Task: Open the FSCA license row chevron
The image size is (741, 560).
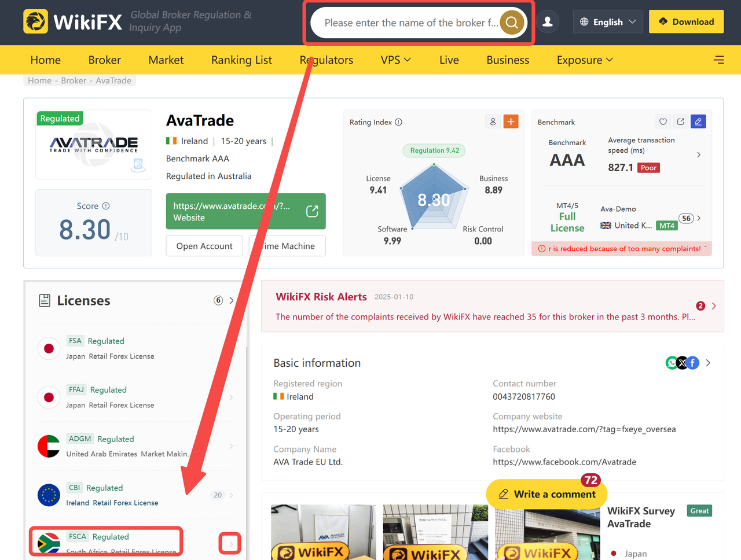Action: (x=230, y=544)
